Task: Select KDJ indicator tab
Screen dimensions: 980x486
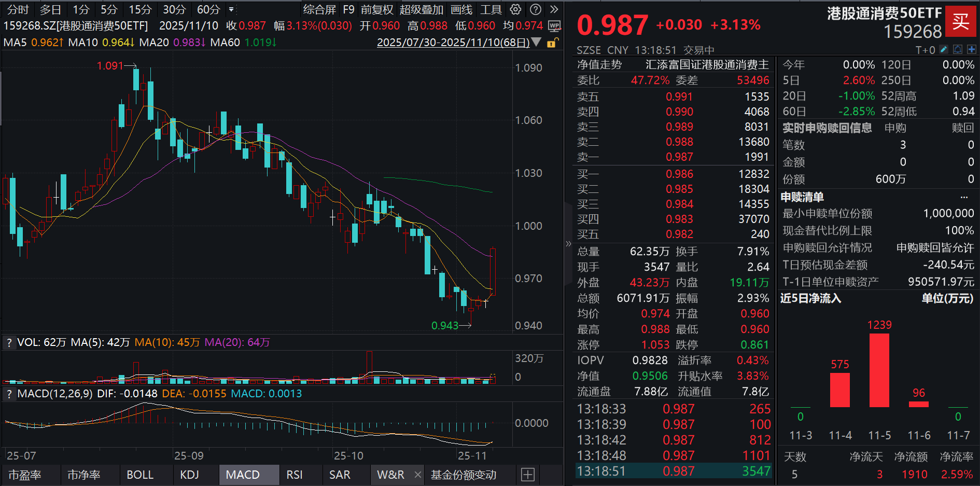Action: [x=189, y=475]
